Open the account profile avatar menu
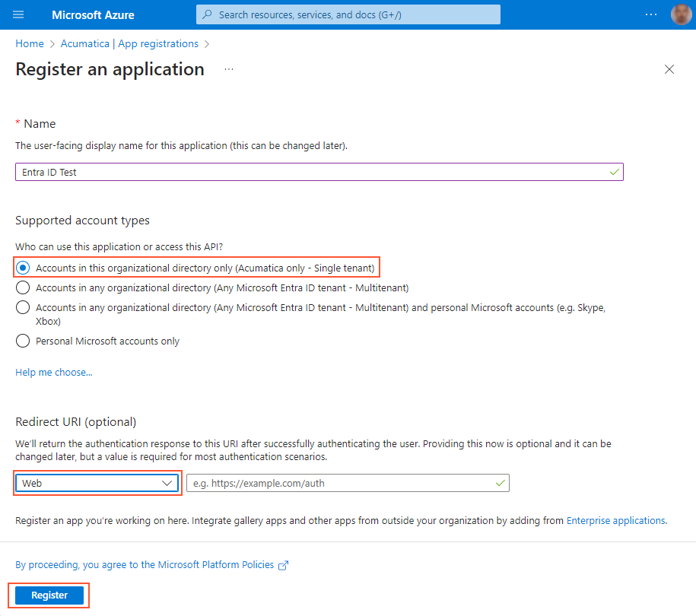The image size is (696, 616). point(681,14)
